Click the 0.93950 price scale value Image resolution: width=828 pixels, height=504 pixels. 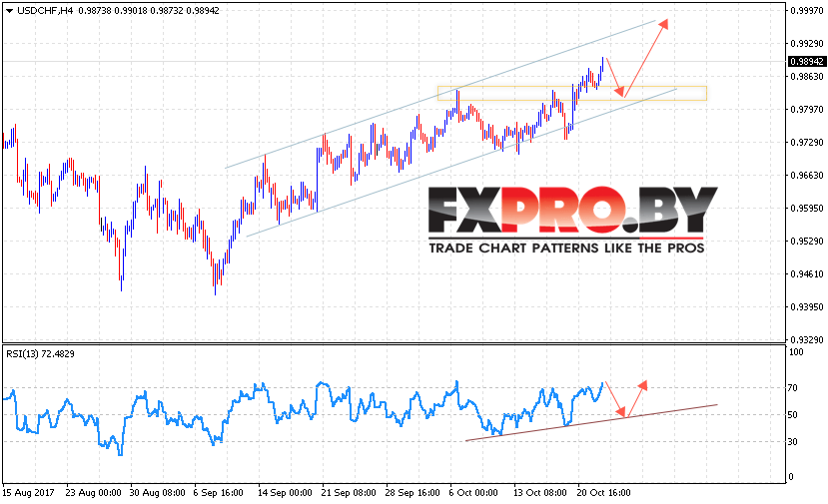click(807, 306)
